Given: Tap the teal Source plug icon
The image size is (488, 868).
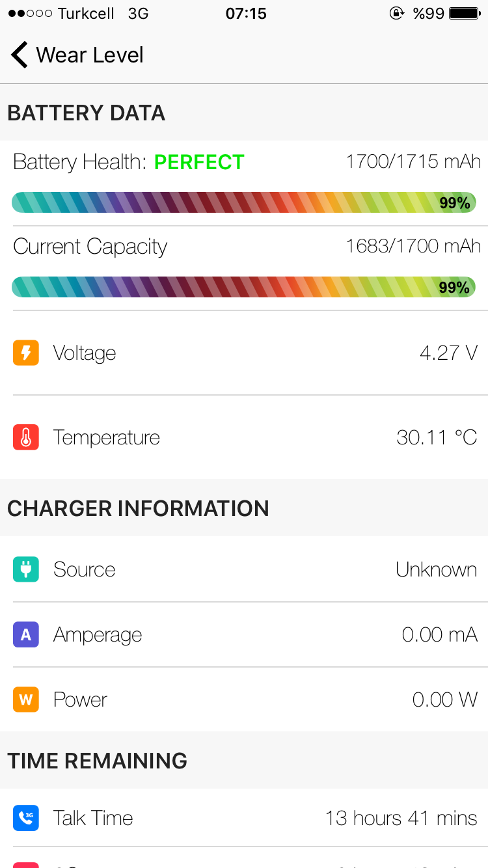Looking at the screenshot, I should [x=26, y=569].
